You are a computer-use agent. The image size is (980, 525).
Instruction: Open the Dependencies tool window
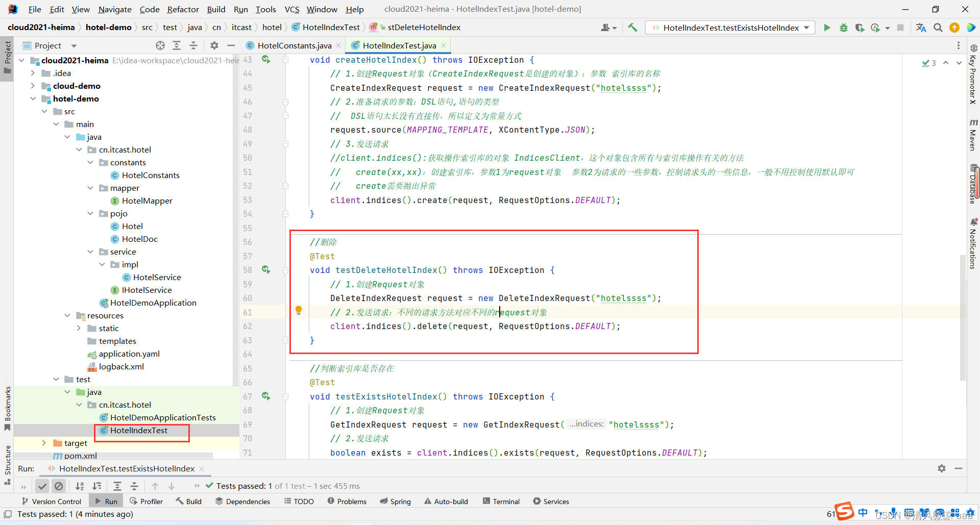[x=242, y=502]
